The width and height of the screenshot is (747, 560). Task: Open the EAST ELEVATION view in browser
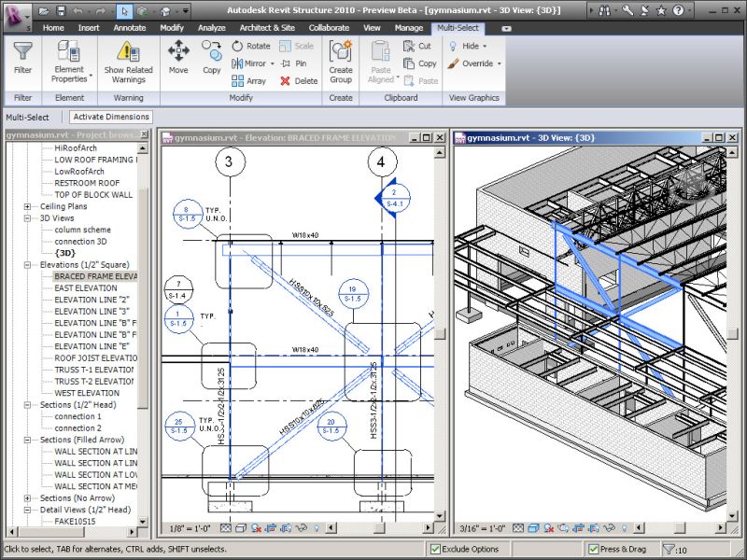(x=86, y=288)
